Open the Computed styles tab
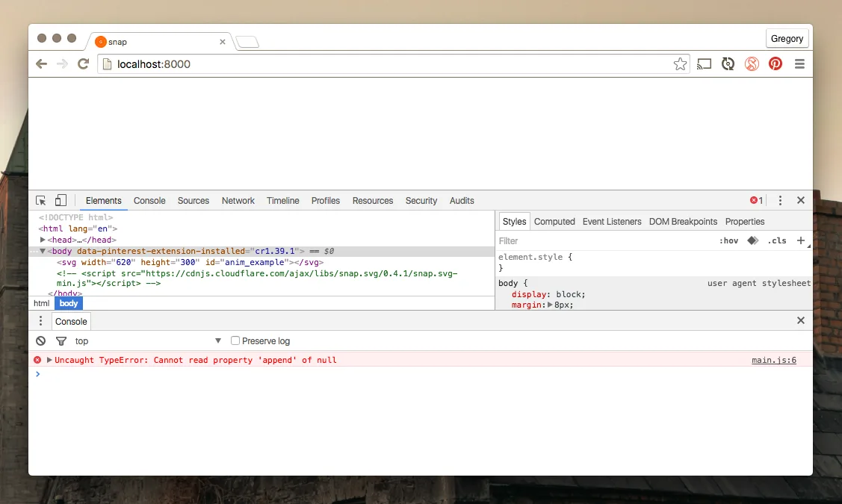The image size is (842, 504). pyautogui.click(x=554, y=222)
